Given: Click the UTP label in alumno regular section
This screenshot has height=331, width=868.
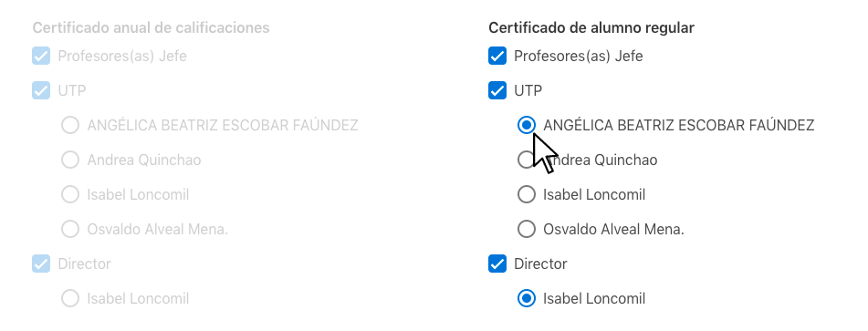Looking at the screenshot, I should point(528,90).
